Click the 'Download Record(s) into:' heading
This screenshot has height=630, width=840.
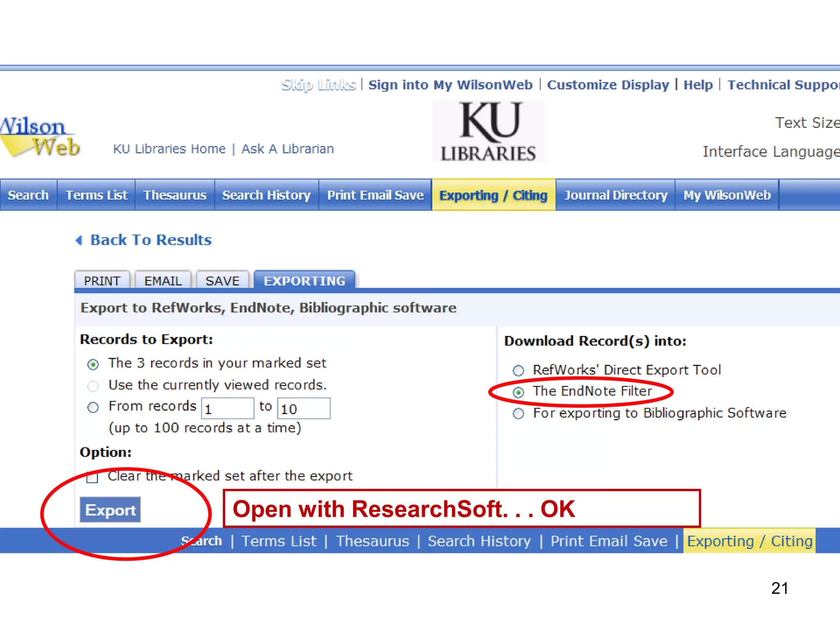click(595, 341)
